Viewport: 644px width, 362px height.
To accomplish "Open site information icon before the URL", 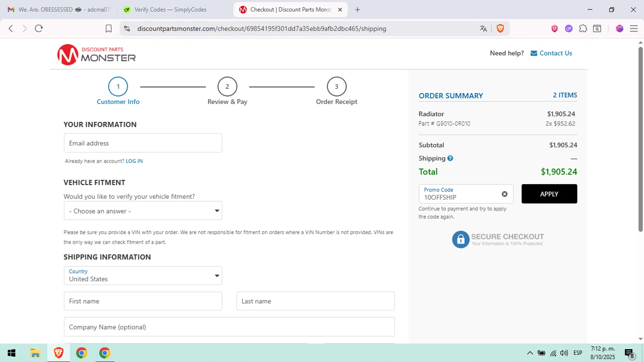I will click(x=127, y=28).
